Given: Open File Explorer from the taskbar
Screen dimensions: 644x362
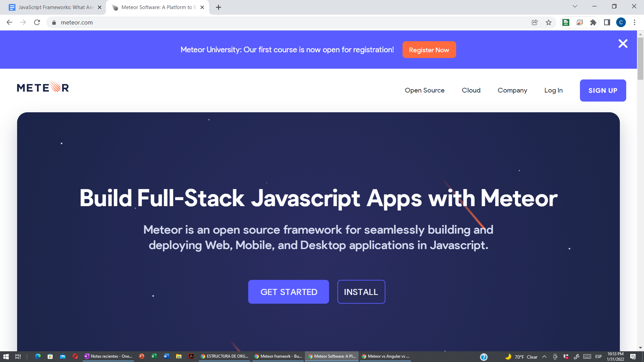Looking at the screenshot, I should (179, 356).
